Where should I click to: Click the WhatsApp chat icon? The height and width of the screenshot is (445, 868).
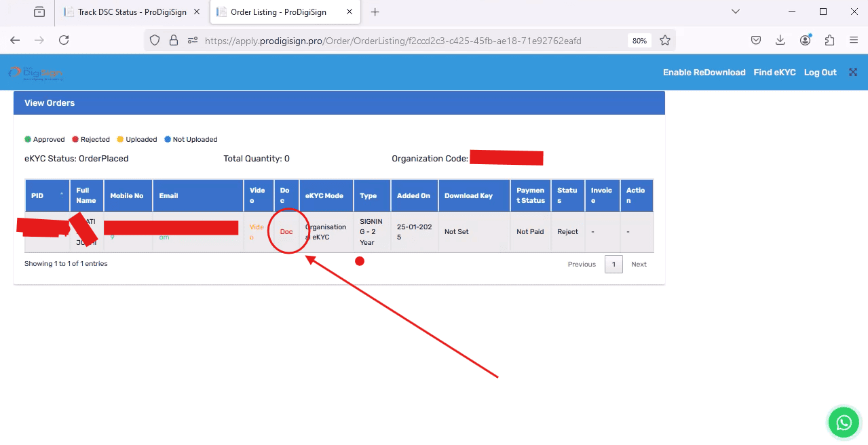pyautogui.click(x=844, y=423)
